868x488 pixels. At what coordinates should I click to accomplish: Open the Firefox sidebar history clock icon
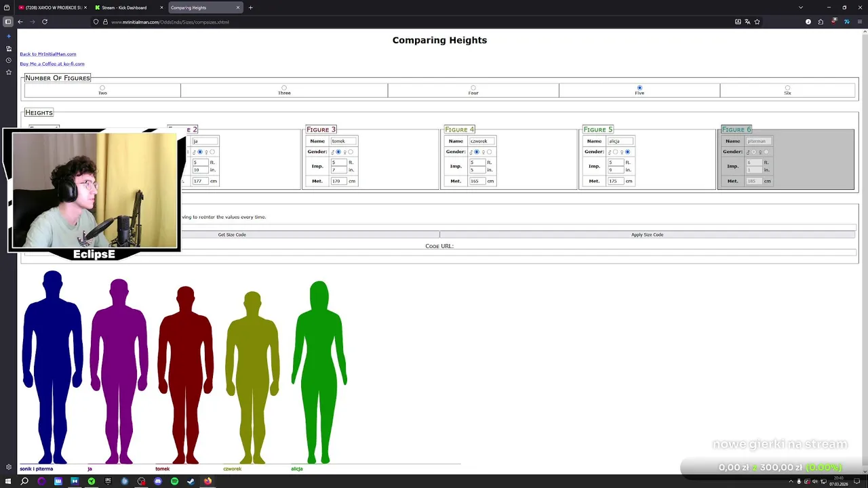pyautogui.click(x=8, y=60)
